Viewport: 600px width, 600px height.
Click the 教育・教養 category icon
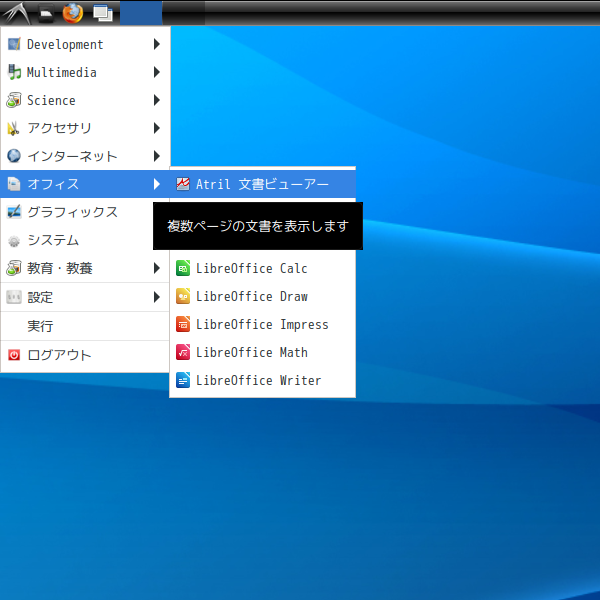[14, 268]
